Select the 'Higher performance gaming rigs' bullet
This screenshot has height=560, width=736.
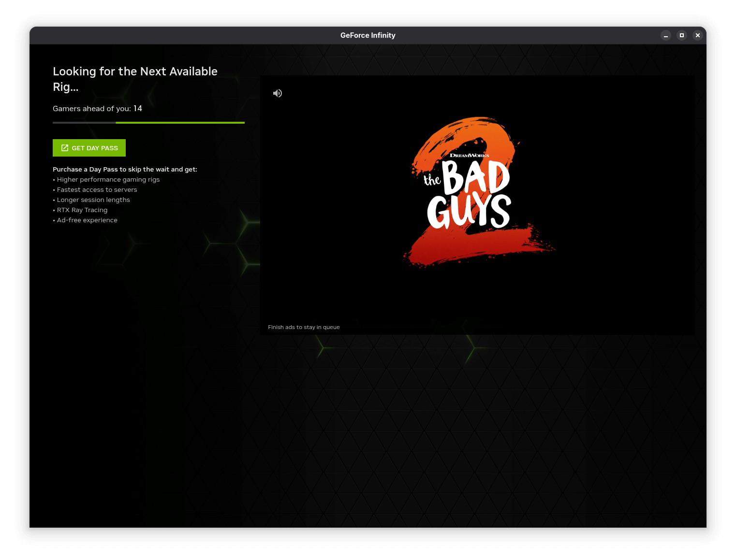click(108, 179)
